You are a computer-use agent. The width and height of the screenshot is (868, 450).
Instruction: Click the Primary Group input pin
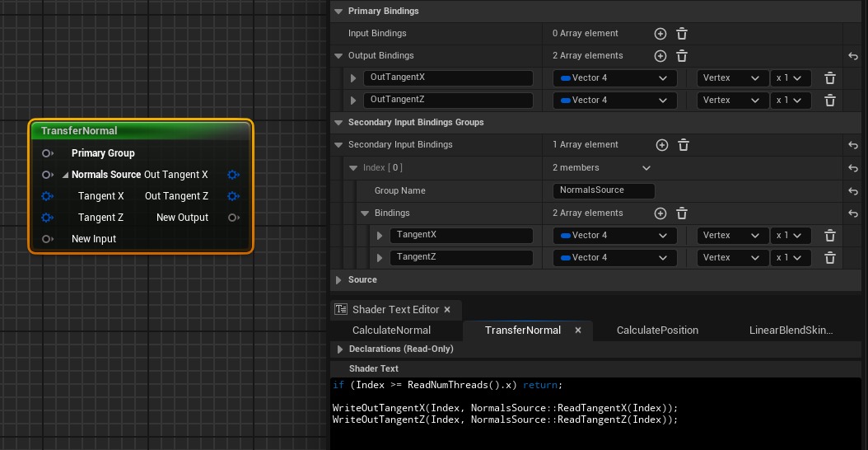[48, 153]
